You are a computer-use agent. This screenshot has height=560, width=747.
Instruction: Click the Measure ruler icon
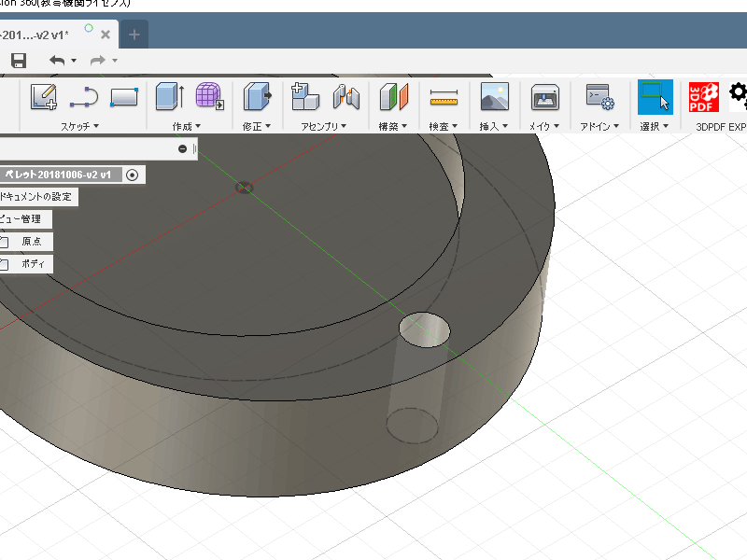[444, 97]
